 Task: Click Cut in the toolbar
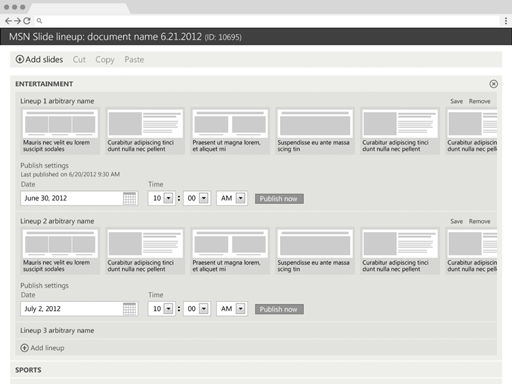[x=79, y=59]
